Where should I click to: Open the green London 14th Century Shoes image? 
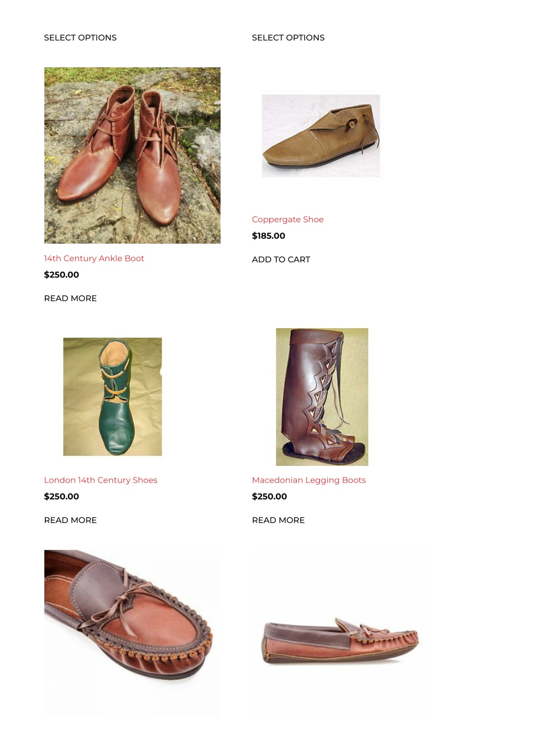coord(113,397)
